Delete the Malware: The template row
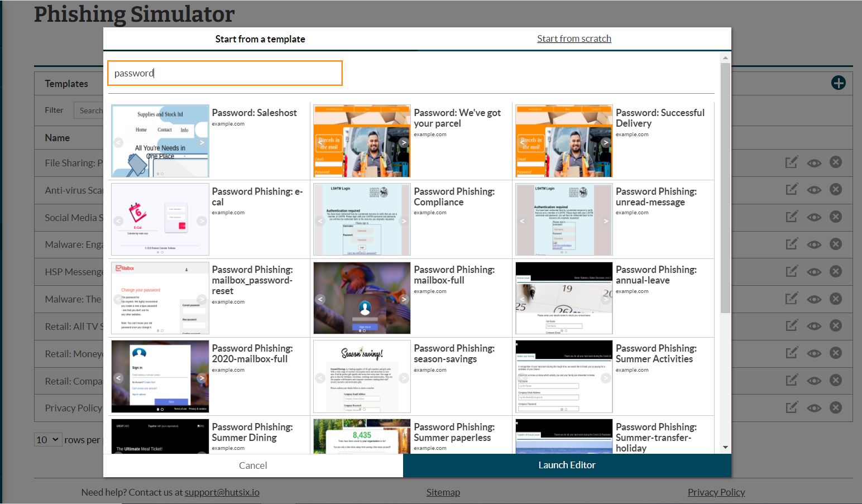 pyautogui.click(x=836, y=299)
